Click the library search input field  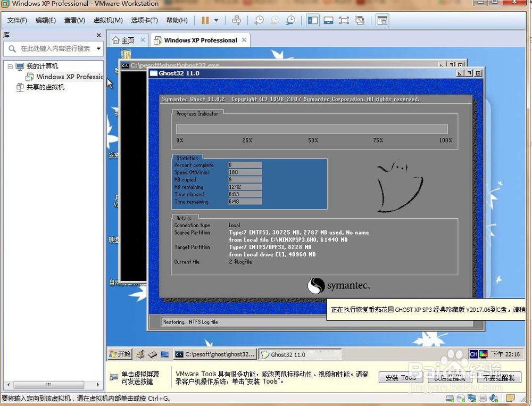54,48
